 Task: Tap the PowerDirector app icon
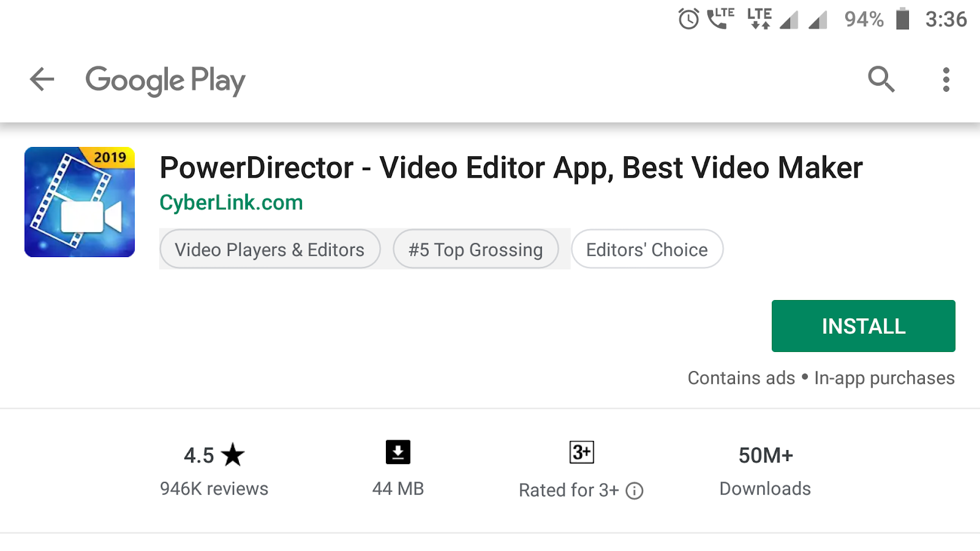click(80, 202)
